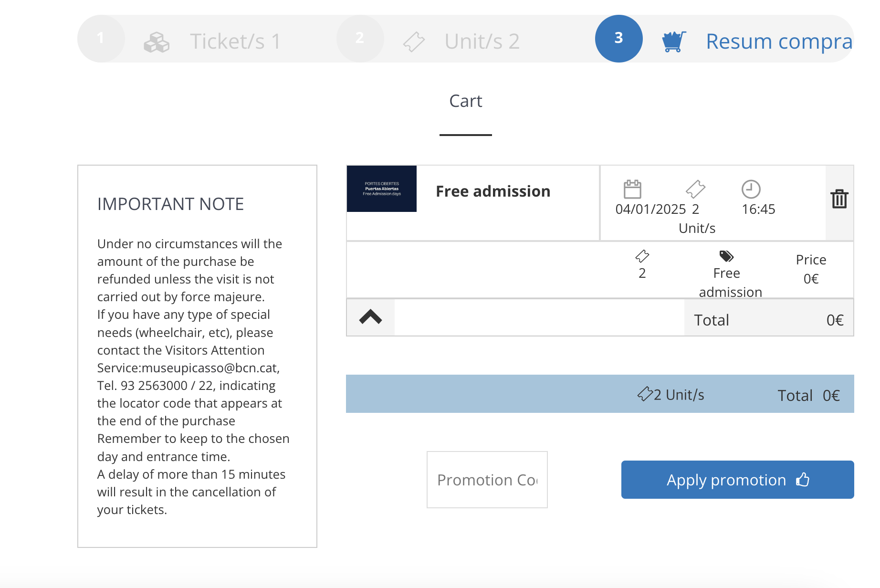Viewport: 880px width, 588px height.
Task: Go to step 2 Unit/s
Action: pyautogui.click(x=482, y=42)
